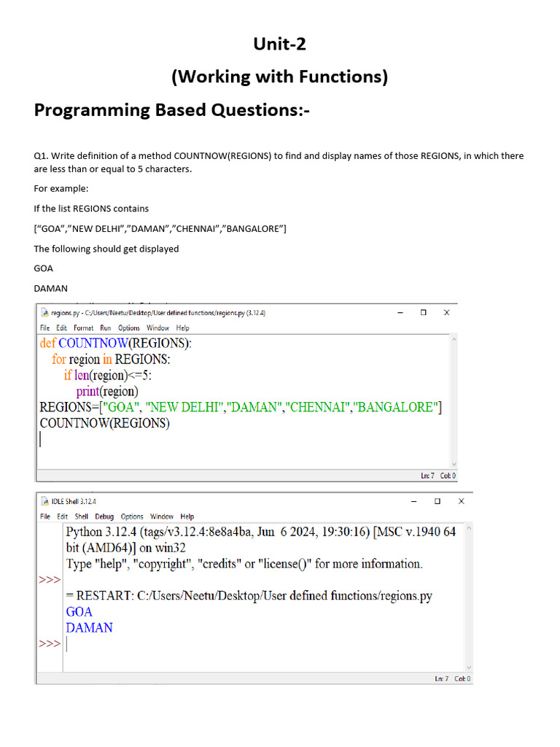Open Debug menu in IDLE Shell
Viewport: 560px width, 747px height.
[104, 516]
